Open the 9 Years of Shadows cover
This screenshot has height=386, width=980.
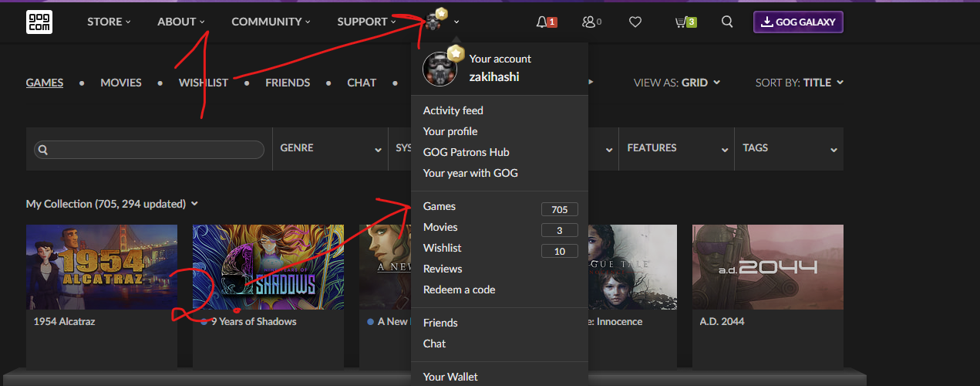(268, 267)
